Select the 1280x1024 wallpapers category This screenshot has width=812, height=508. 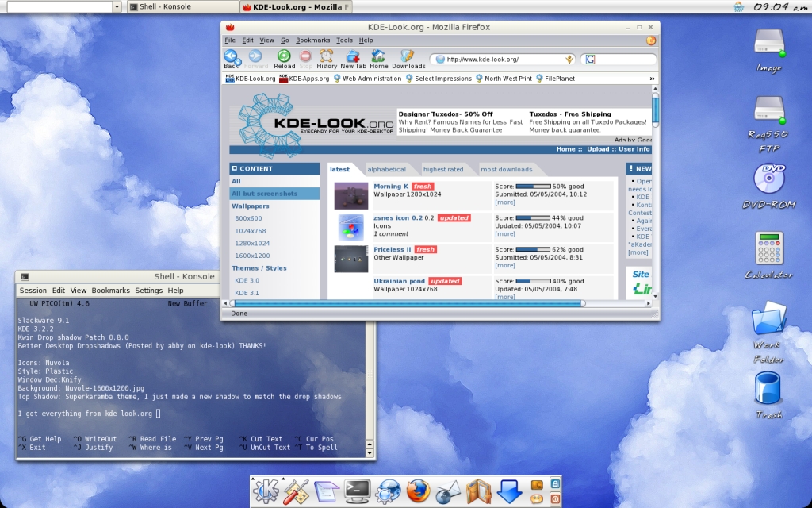[252, 244]
